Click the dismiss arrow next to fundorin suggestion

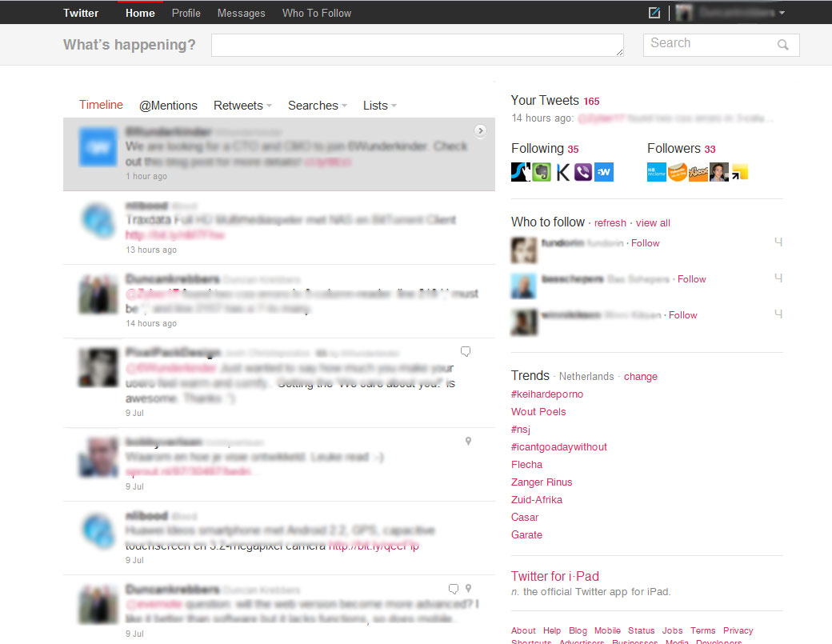[x=778, y=242]
